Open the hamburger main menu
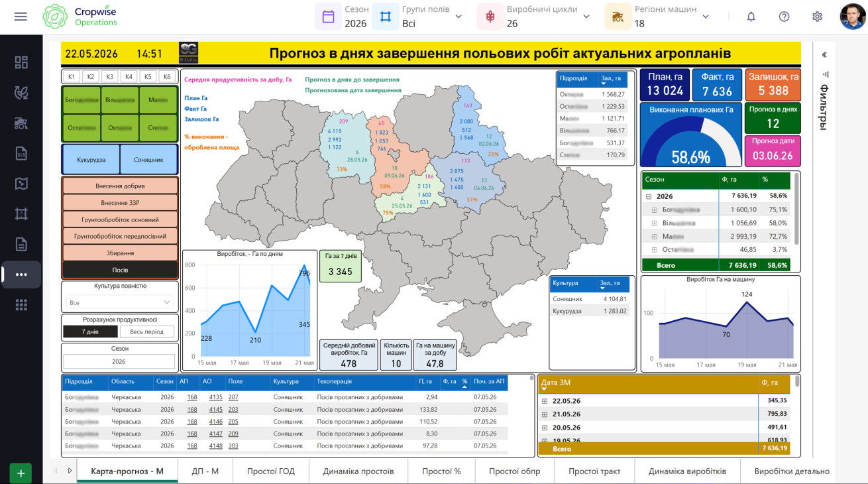This screenshot has width=868, height=484. pyautogui.click(x=21, y=17)
